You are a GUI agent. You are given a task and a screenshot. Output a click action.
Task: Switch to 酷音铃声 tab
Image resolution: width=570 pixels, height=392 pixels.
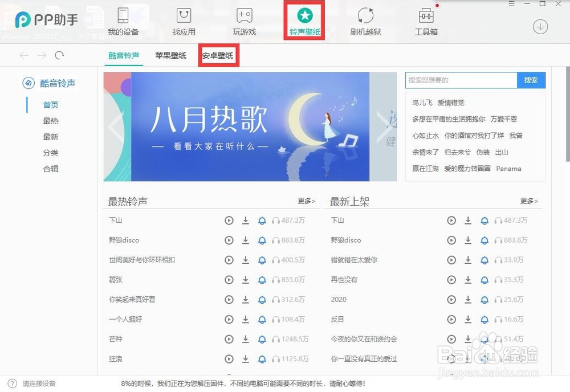pyautogui.click(x=124, y=56)
